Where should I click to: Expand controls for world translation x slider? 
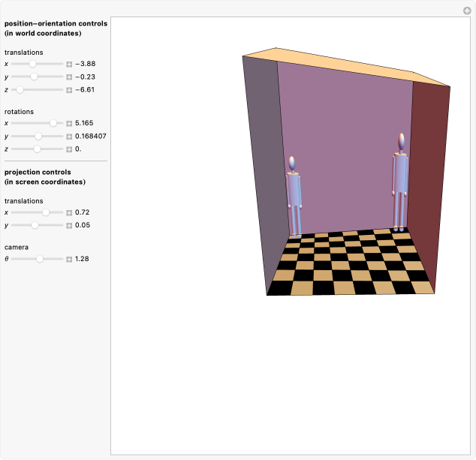pyautogui.click(x=69, y=65)
